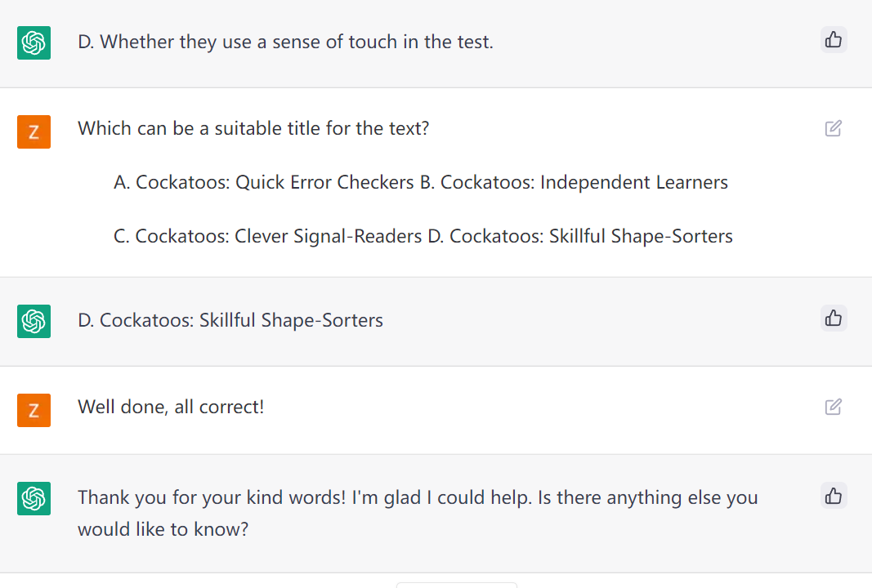This screenshot has width=872, height=588.
Task: Edit the 'Well done, all correct!' message
Action: [834, 407]
